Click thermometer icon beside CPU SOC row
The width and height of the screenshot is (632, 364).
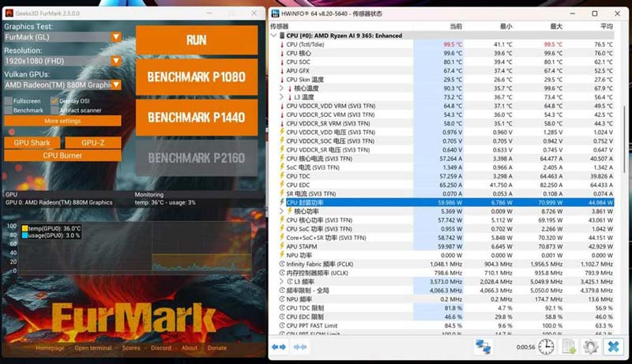pyautogui.click(x=282, y=62)
